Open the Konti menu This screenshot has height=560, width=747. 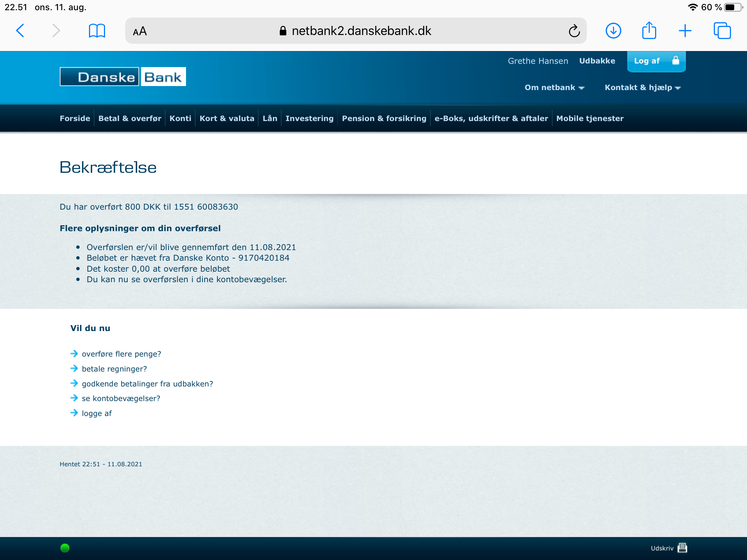click(x=180, y=118)
